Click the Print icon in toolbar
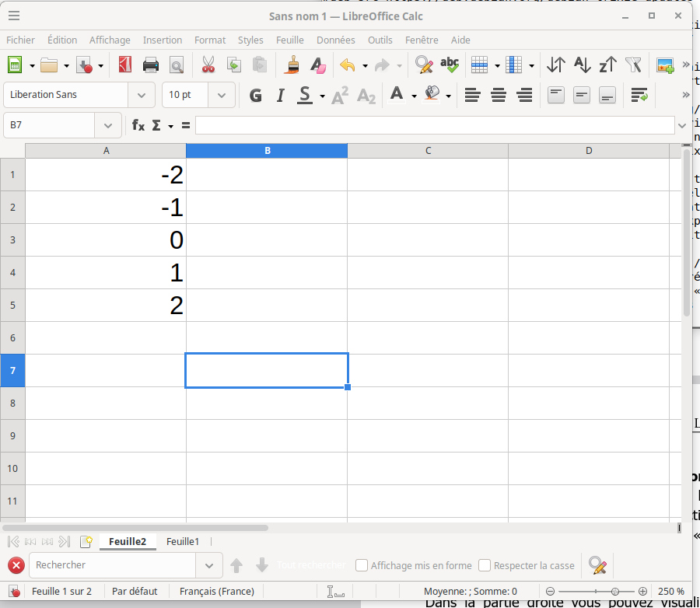This screenshot has width=700, height=608. [151, 65]
